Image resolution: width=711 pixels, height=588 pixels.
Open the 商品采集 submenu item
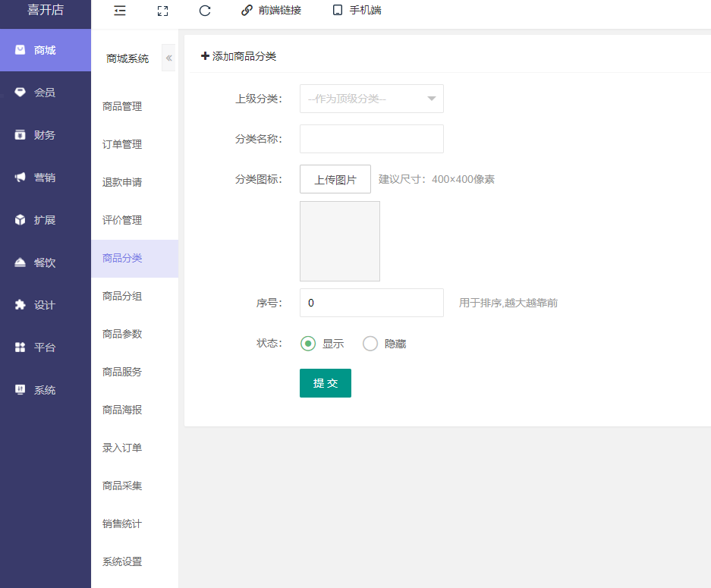pyautogui.click(x=134, y=486)
